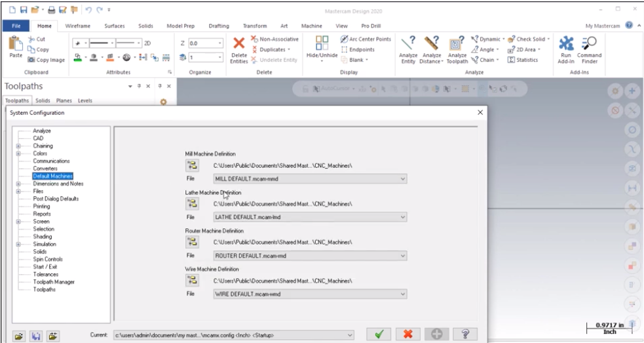
Task: Click the green checkmark OK button
Action: 379,334
